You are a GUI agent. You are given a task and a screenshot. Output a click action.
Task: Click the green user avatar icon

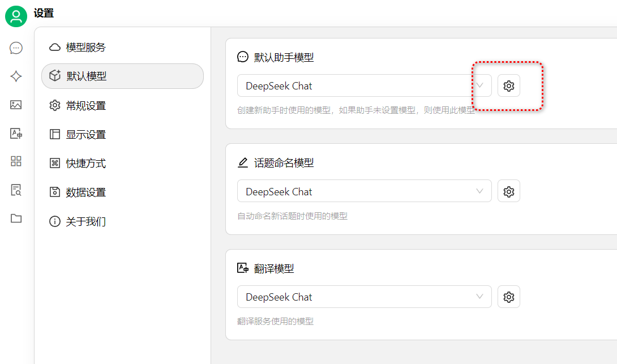(x=16, y=16)
